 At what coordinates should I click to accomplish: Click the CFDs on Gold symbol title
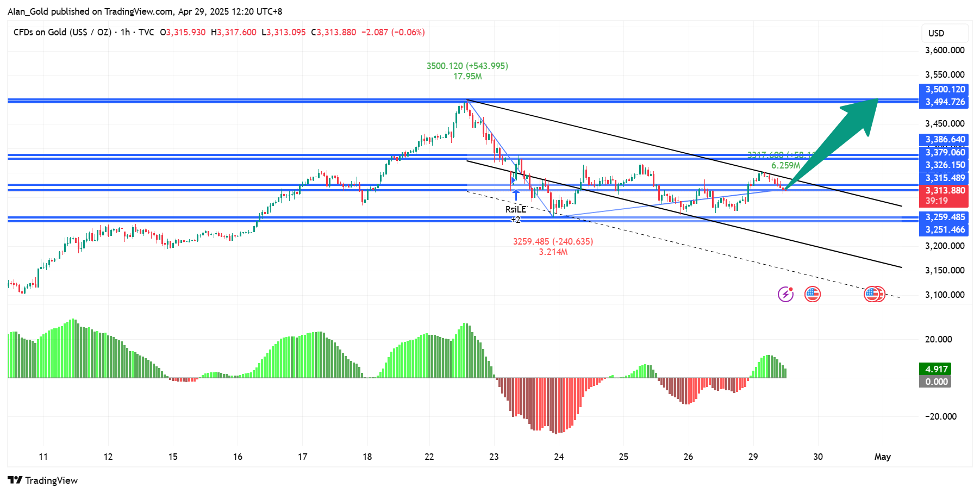point(63,32)
